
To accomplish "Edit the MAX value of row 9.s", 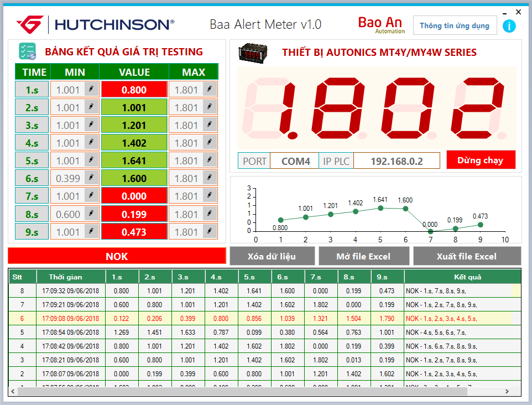I will click(x=186, y=232).
